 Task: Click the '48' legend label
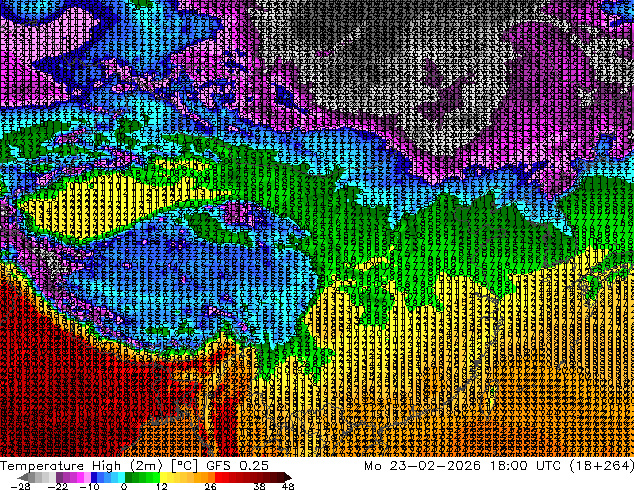[288, 486]
